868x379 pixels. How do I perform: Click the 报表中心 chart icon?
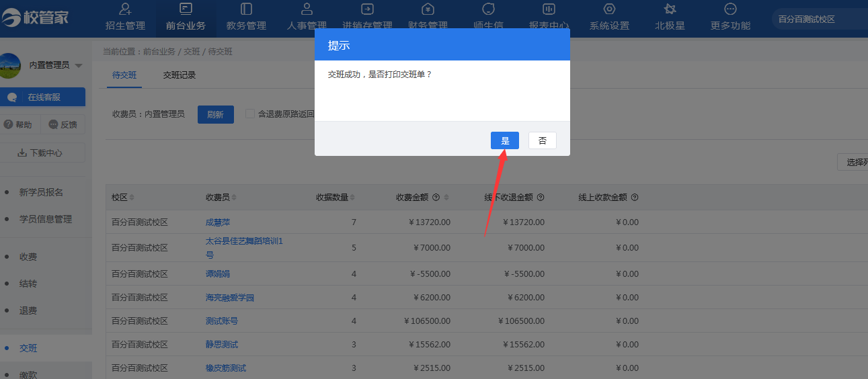549,9
